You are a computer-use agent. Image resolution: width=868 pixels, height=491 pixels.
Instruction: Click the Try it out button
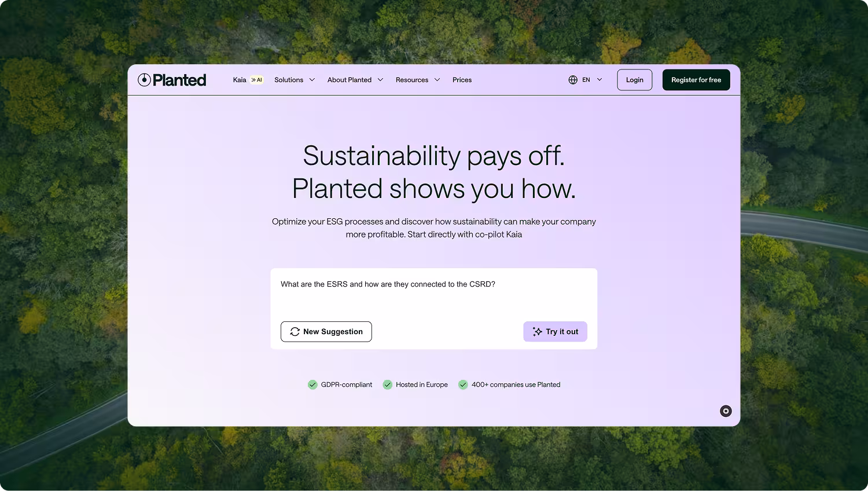click(x=556, y=332)
